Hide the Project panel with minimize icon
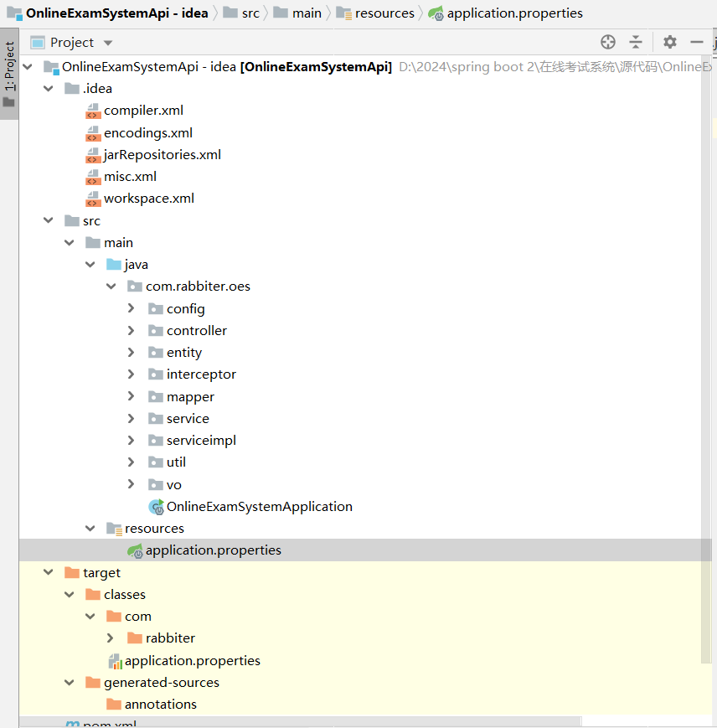Image resolution: width=717 pixels, height=728 pixels. tap(697, 42)
